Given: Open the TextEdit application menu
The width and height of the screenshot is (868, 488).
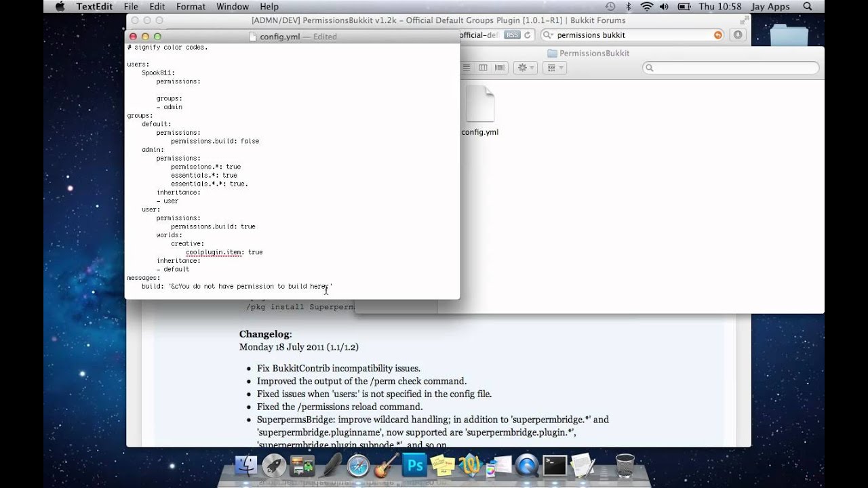Looking at the screenshot, I should tap(94, 7).
